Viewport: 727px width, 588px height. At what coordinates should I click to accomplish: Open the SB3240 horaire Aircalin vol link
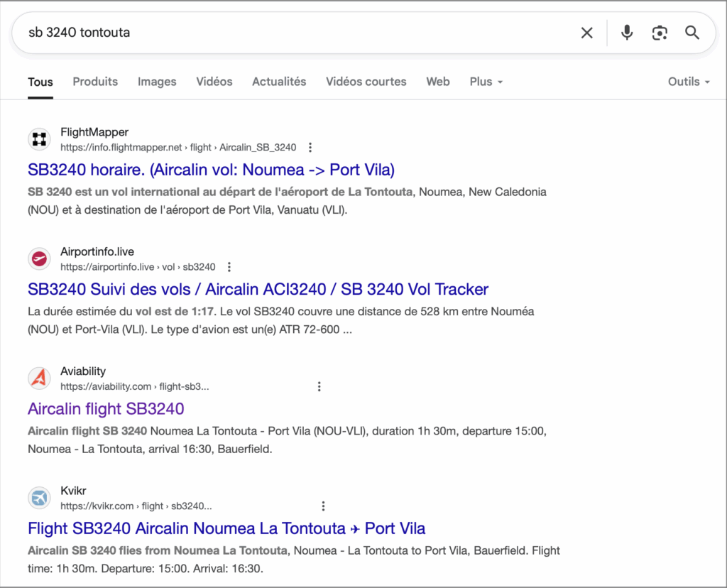(x=211, y=170)
